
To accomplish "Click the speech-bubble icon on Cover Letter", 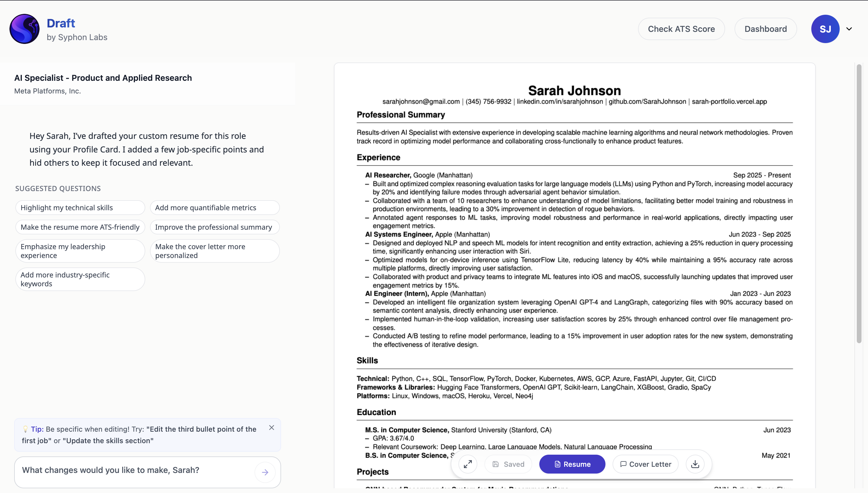I will [x=623, y=464].
